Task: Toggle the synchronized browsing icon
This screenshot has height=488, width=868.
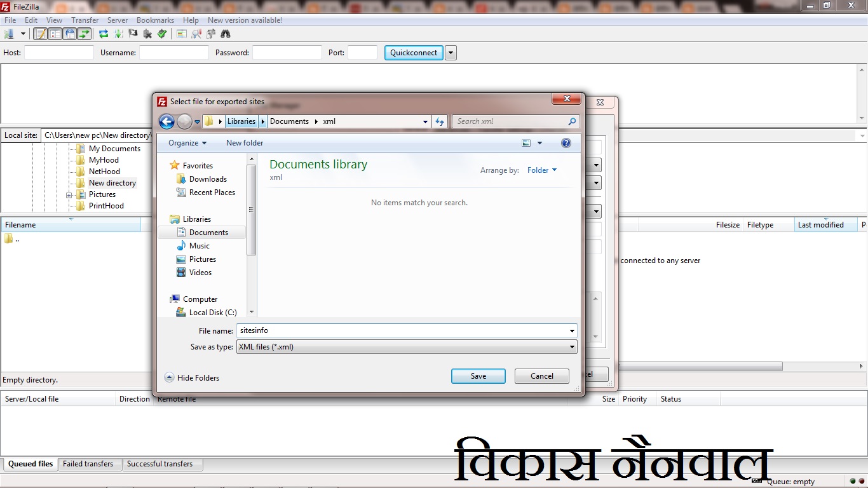Action: 211,34
